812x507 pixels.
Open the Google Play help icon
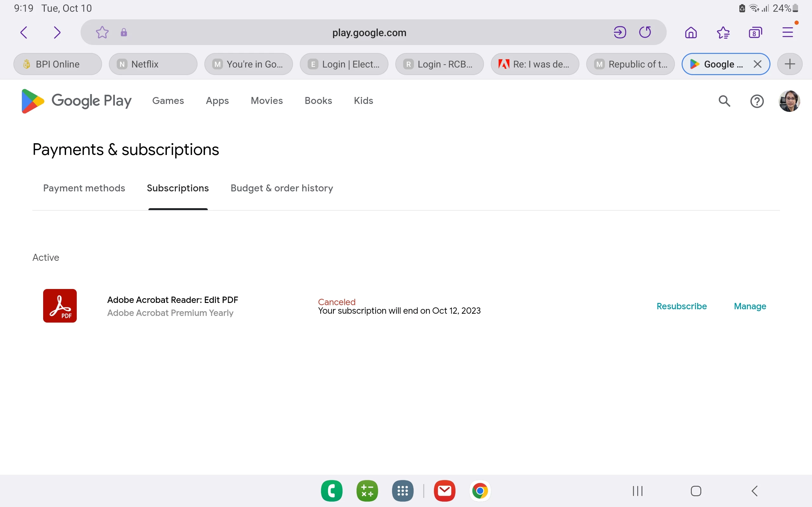point(757,101)
